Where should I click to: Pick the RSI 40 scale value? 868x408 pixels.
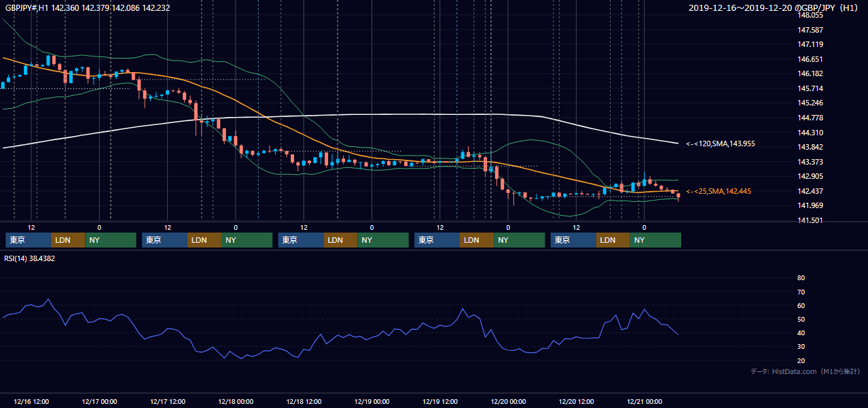[801, 333]
